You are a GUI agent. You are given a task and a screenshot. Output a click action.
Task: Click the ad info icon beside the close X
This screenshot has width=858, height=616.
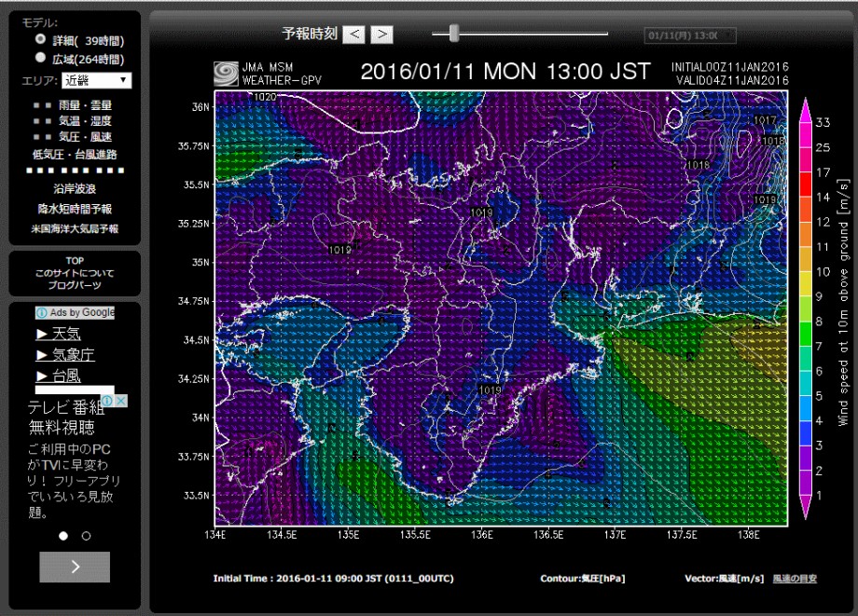tap(106, 401)
